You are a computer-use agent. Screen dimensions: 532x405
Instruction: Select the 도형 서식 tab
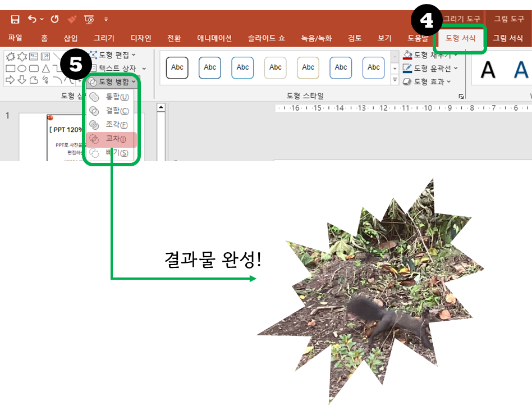[460, 38]
